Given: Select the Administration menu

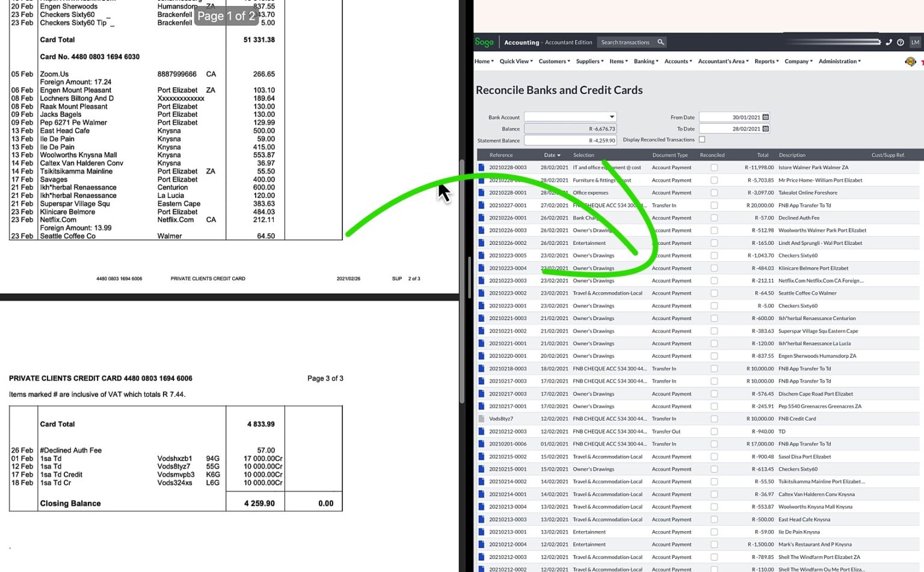Looking at the screenshot, I should tap(839, 61).
